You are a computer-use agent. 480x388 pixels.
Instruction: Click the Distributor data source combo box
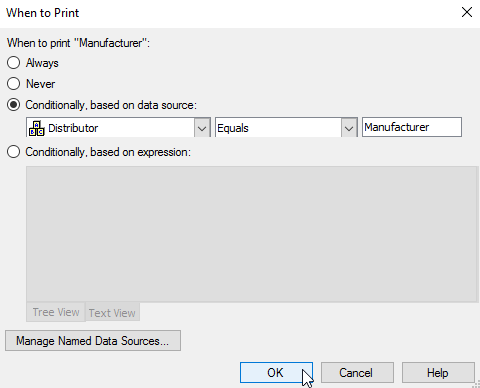tap(118, 127)
